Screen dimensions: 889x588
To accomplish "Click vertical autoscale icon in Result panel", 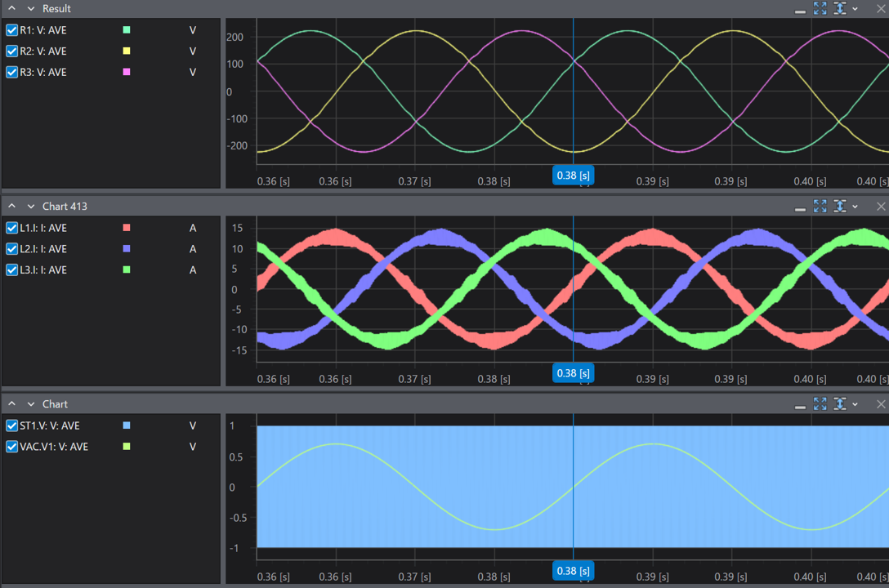I will tap(840, 8).
